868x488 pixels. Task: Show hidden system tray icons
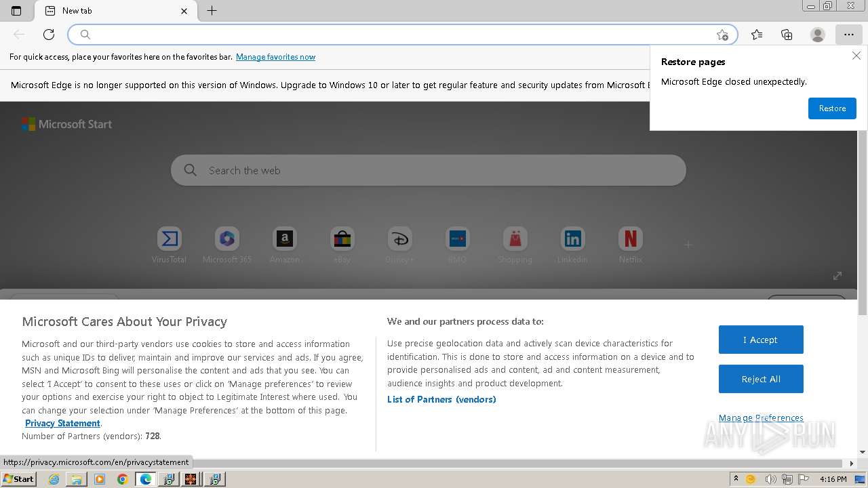[x=736, y=479]
